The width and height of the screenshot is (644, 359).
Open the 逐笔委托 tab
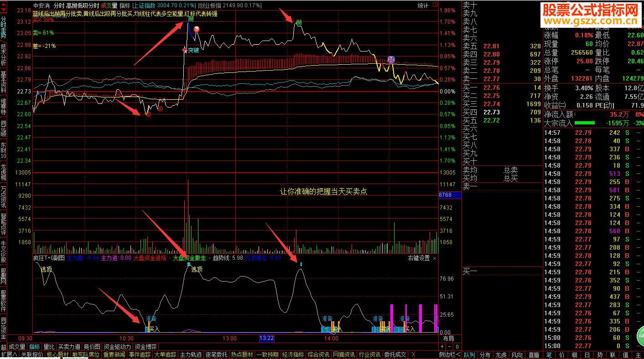(217, 354)
